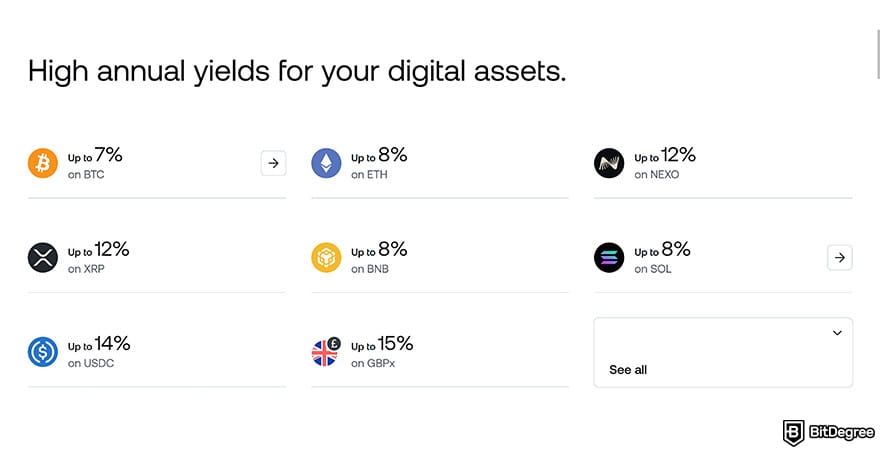Select the Up to 12% on NEXO text

pyautogui.click(x=664, y=164)
